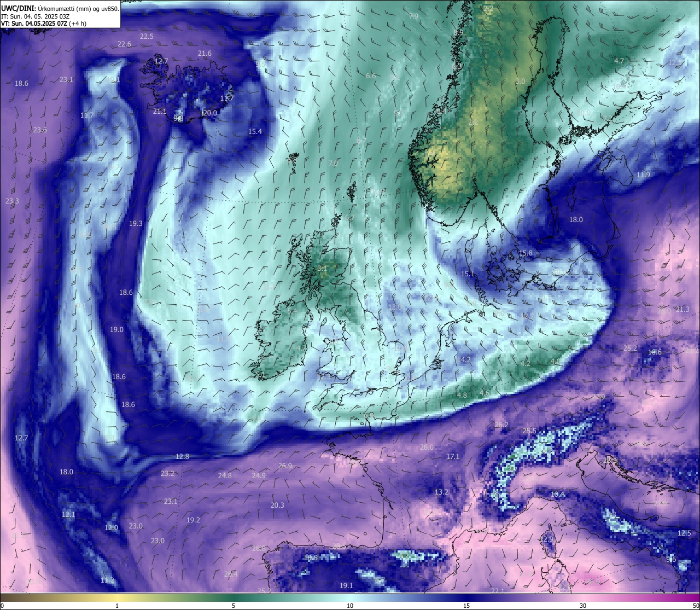Click the map value 3.1 over Scotland
The image size is (700, 610).
322,269
